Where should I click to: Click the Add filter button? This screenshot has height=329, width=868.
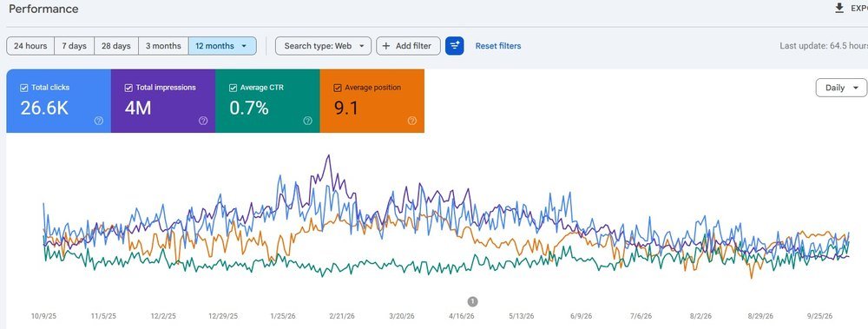(408, 46)
